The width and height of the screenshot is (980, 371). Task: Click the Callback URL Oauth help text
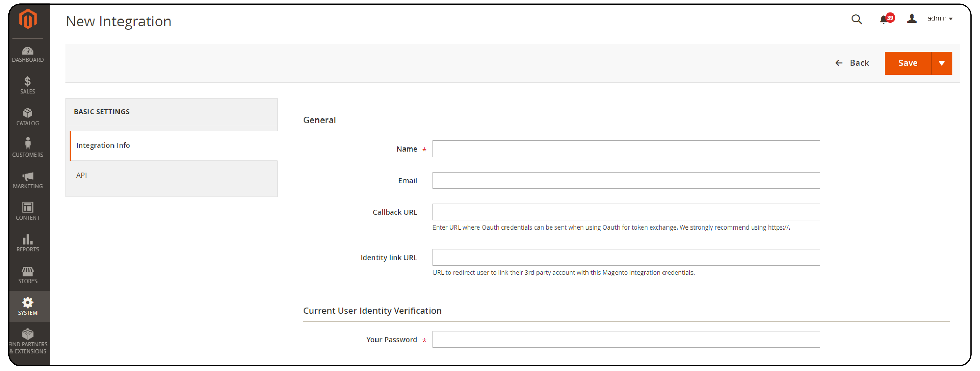pos(611,227)
